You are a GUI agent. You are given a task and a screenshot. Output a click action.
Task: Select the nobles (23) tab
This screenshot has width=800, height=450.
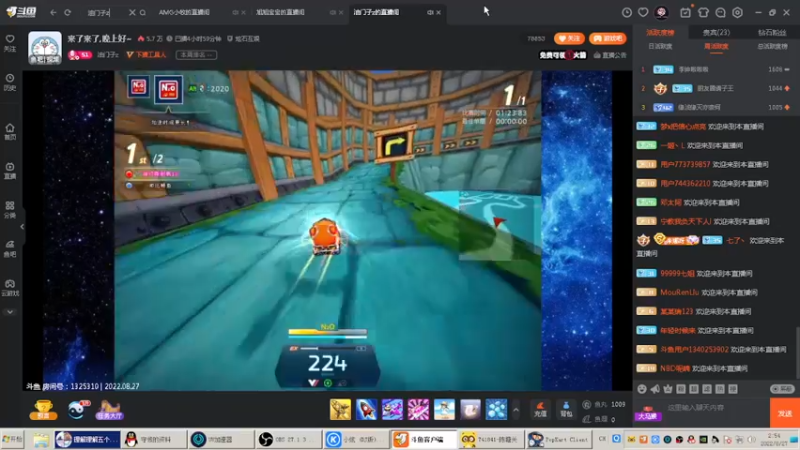click(x=716, y=33)
